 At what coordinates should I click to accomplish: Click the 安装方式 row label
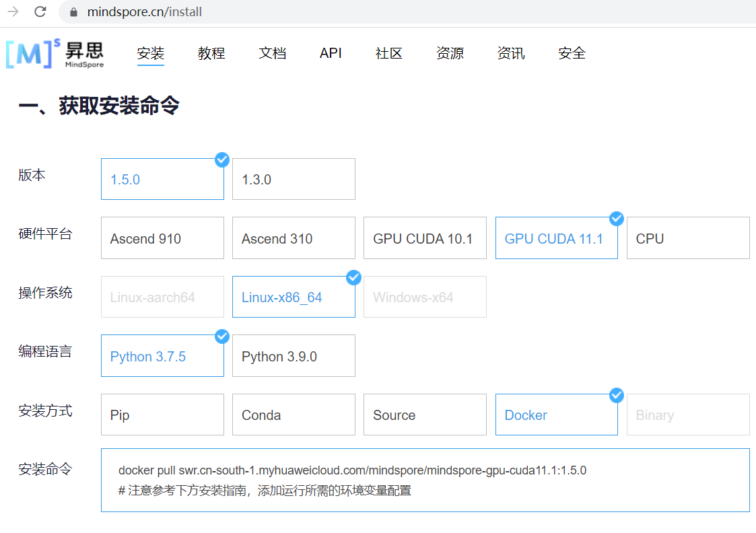tap(45, 411)
